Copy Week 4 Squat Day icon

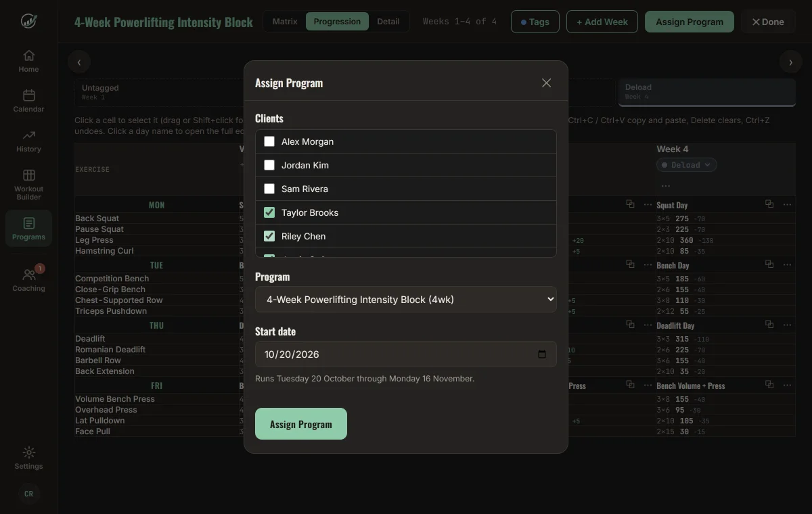(769, 204)
